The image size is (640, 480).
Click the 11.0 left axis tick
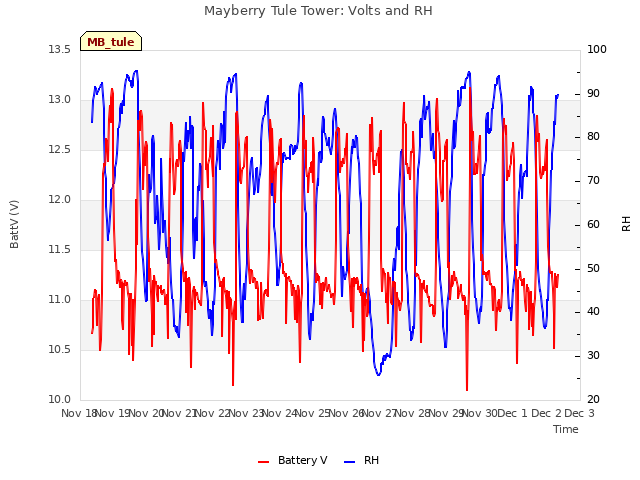point(60,300)
